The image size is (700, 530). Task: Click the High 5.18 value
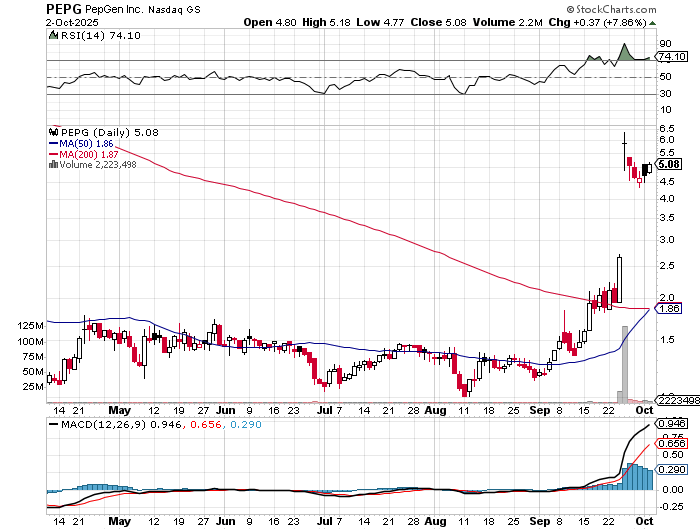tap(326, 22)
